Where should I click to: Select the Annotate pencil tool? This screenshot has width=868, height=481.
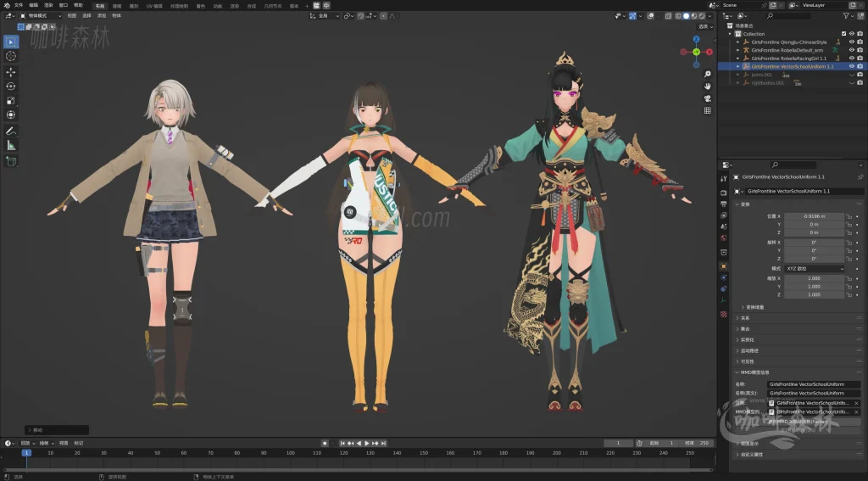tap(10, 131)
